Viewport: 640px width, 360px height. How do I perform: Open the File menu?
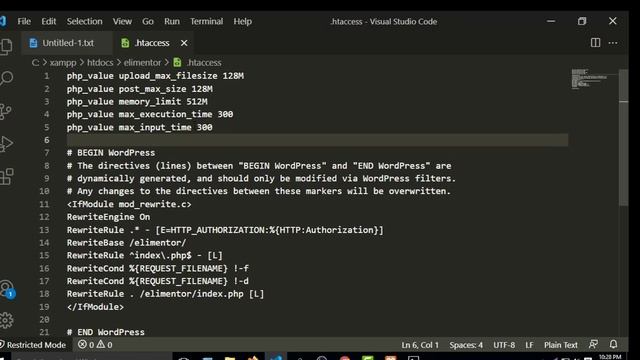pos(24,21)
